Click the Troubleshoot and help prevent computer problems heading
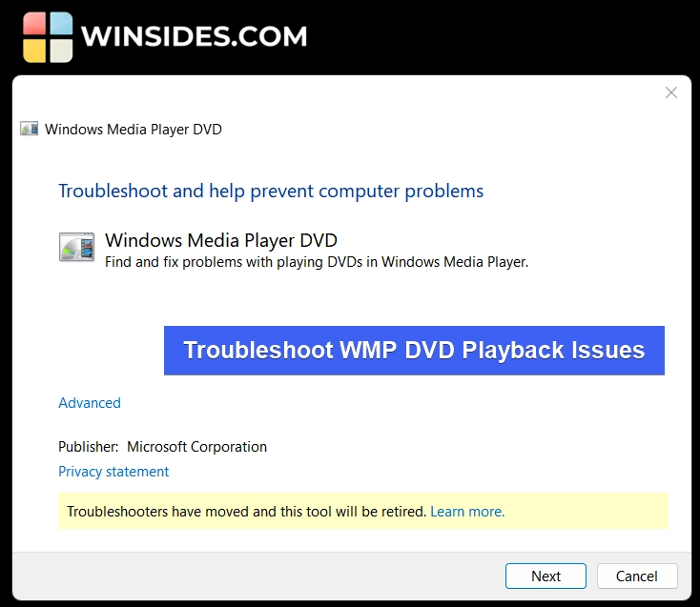 pos(271,191)
